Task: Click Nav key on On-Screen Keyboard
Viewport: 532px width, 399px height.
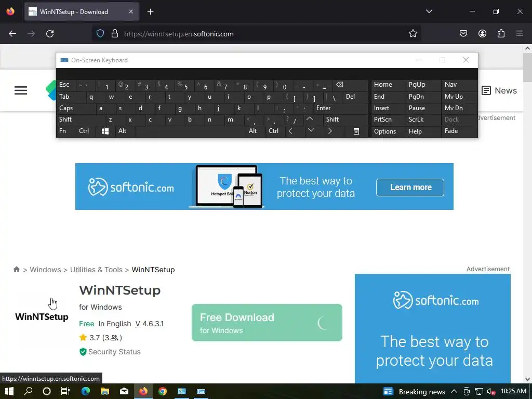Action: 459,85
